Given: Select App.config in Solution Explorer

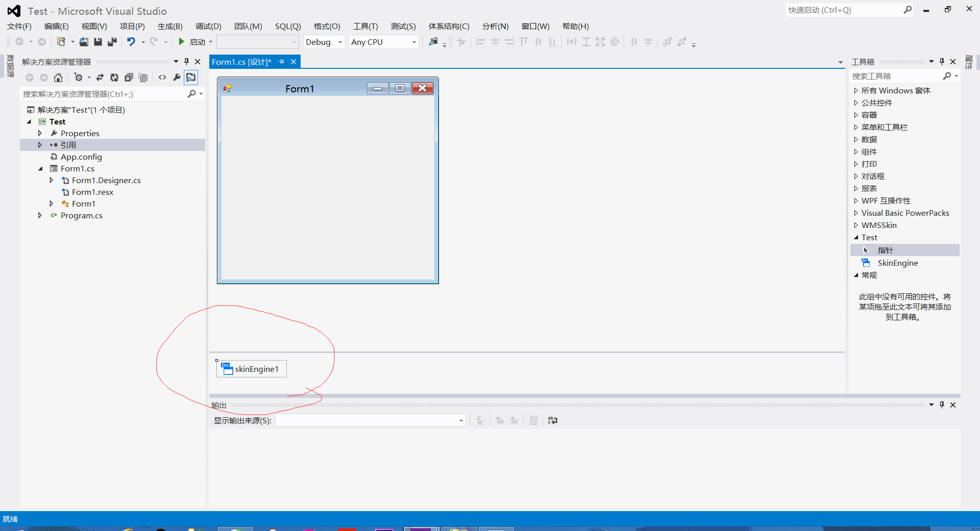Looking at the screenshot, I should [81, 157].
